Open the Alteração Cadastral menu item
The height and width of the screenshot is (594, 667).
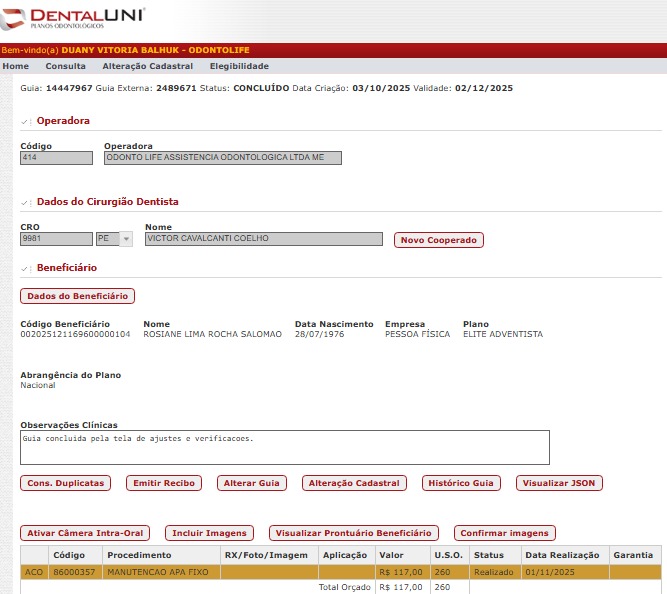pos(148,66)
